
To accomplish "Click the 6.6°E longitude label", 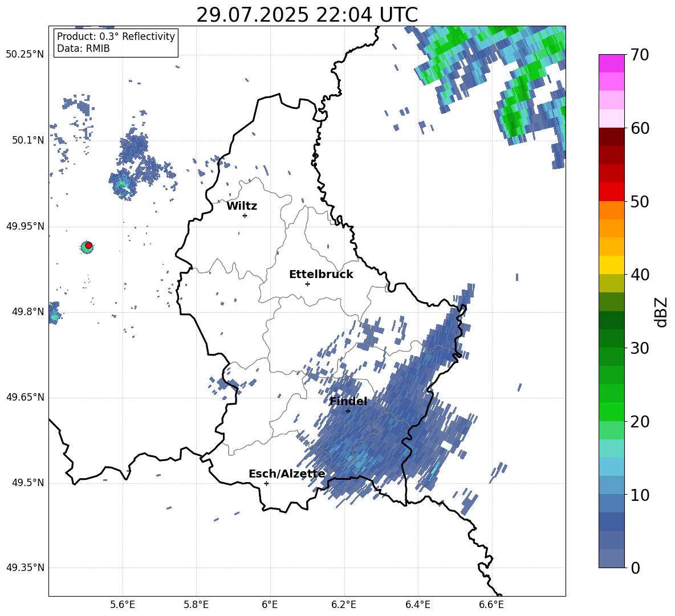I will (491, 605).
